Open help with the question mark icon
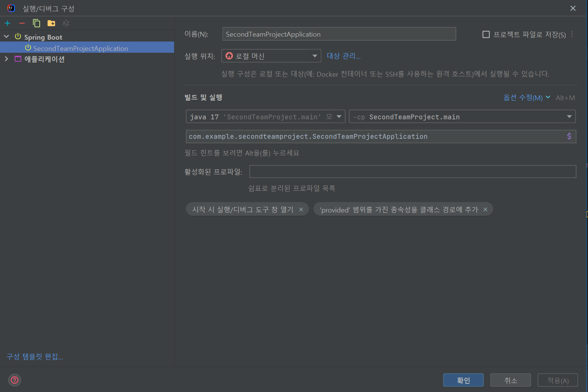This screenshot has height=392, width=588. click(15, 380)
